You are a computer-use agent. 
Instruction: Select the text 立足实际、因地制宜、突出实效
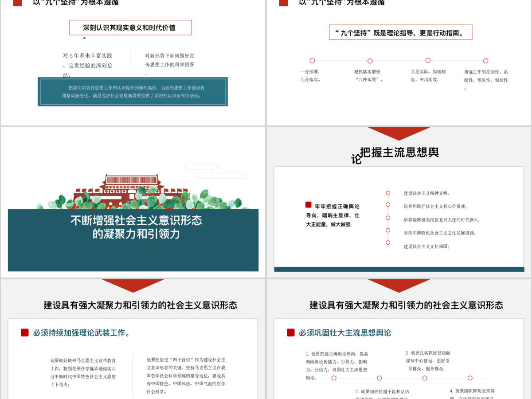428,76
